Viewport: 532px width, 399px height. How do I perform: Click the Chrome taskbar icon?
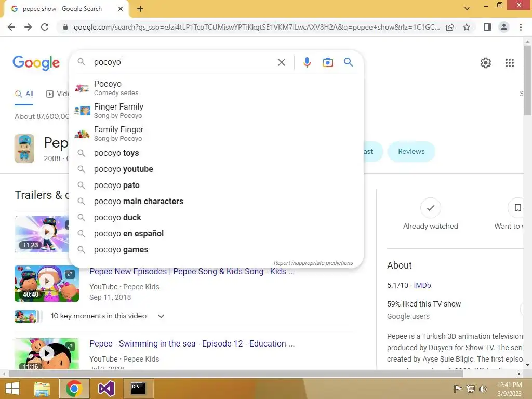(x=74, y=389)
